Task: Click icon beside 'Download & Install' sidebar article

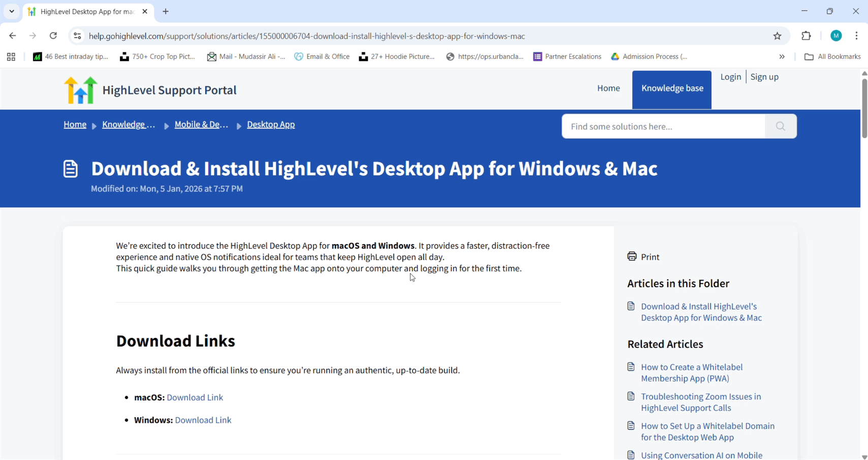Action: coord(631,306)
